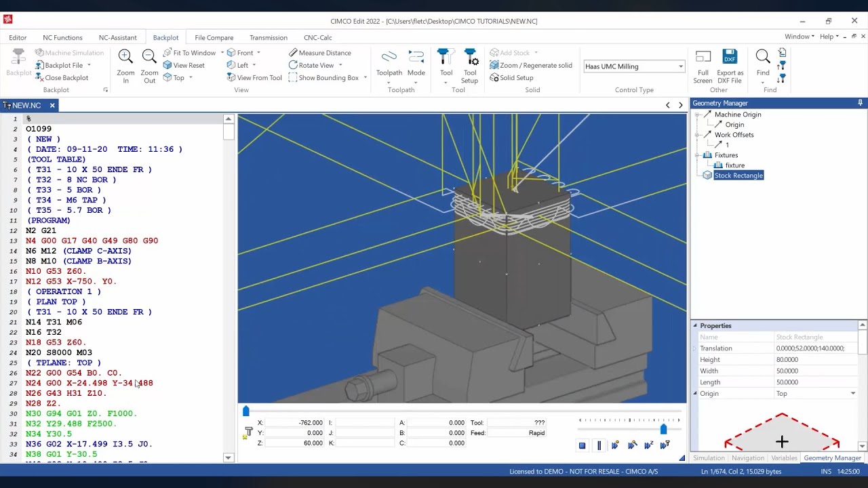The width and height of the screenshot is (868, 488).
Task: Open the Front view dropdown arrow
Action: coord(258,53)
